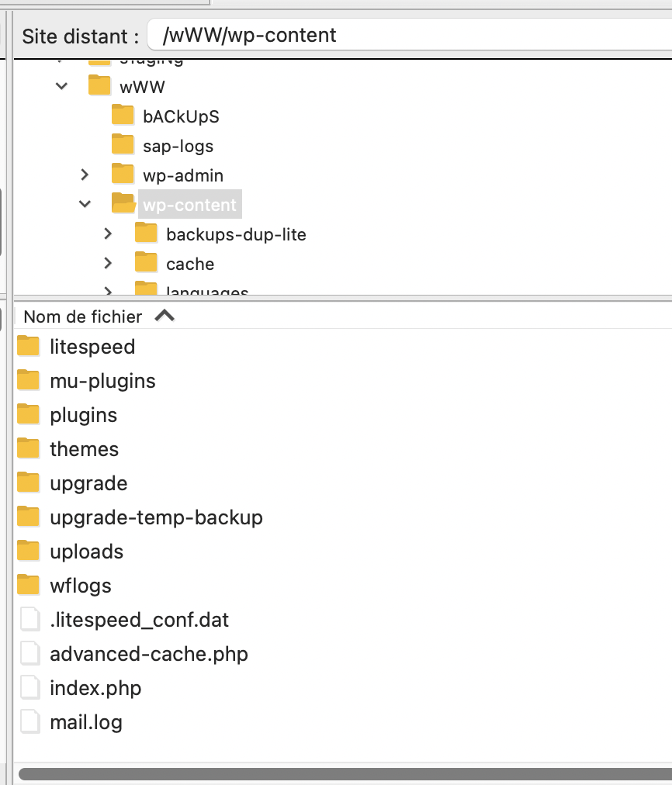This screenshot has height=785, width=672.
Task: Toggle the sort direction arrow
Action: pyautogui.click(x=165, y=316)
